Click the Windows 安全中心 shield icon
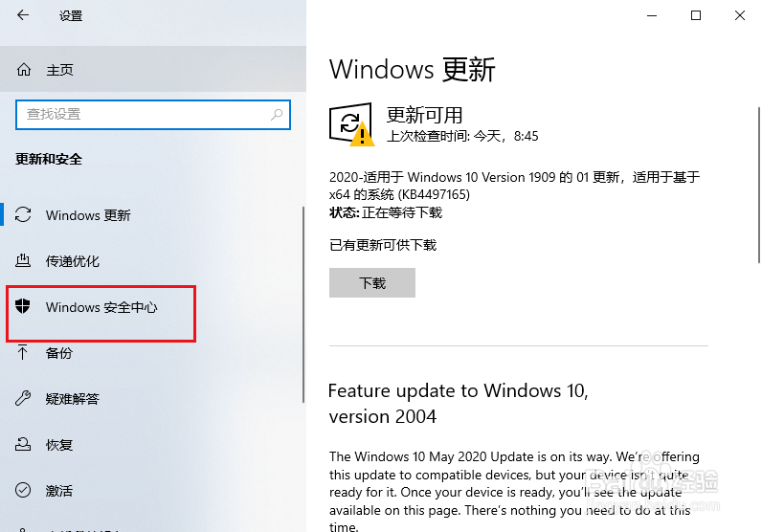Viewport: 762px width, 532px height. [22, 306]
